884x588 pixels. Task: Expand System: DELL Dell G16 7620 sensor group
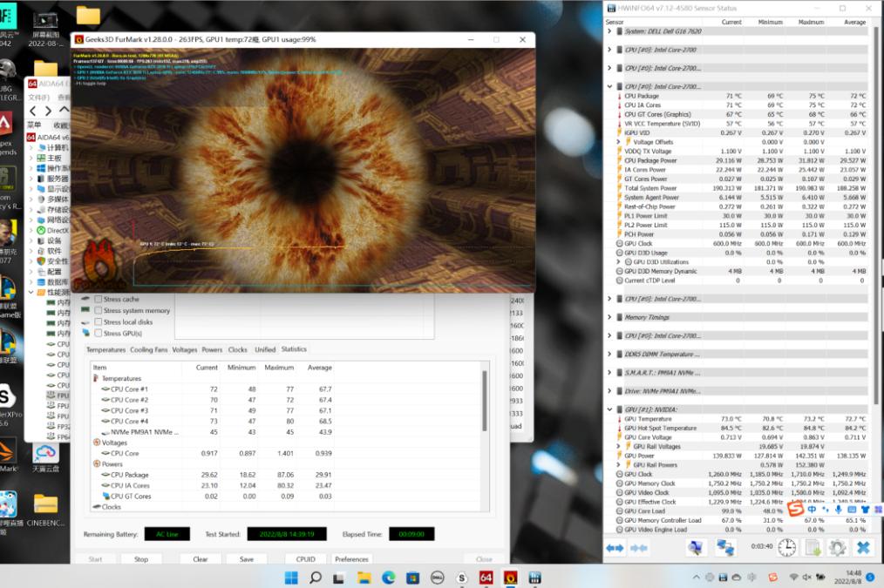[x=609, y=31]
